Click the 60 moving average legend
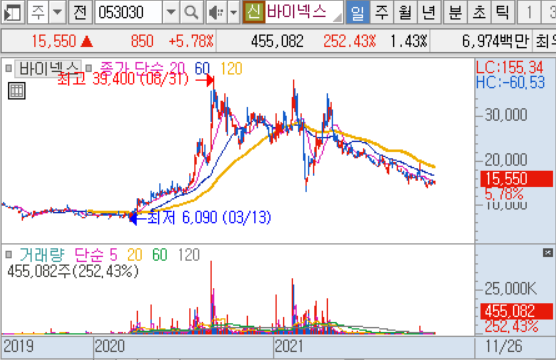 point(202,68)
